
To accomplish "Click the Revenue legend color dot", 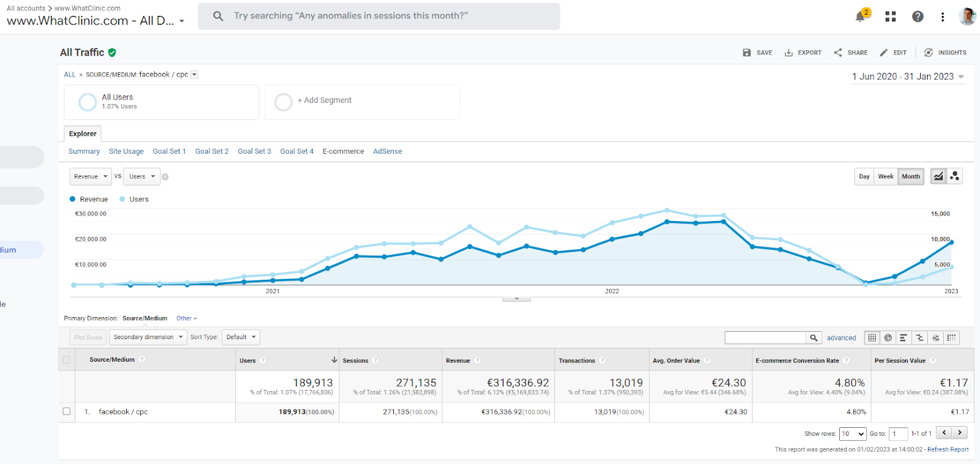I will pyautogui.click(x=72, y=199).
